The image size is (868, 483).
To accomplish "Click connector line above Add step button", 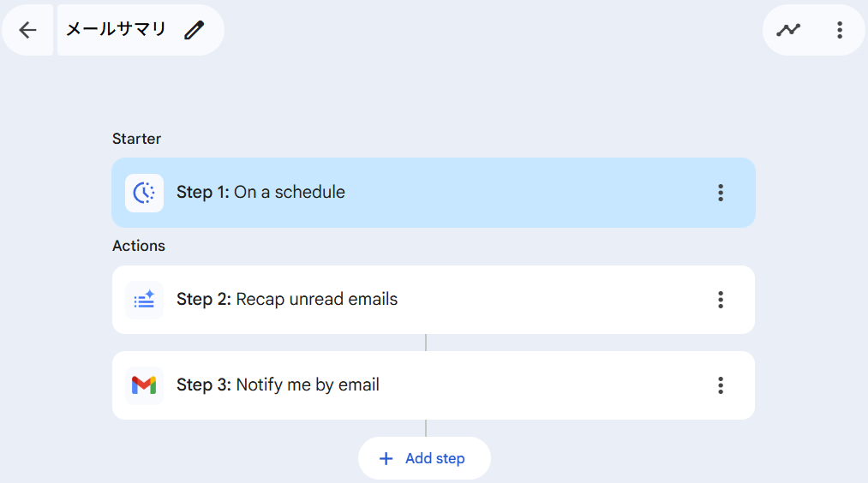I will click(x=426, y=428).
